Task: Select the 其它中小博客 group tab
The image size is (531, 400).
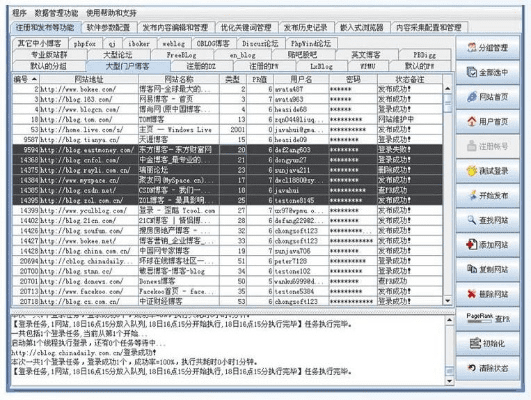Action: click(x=39, y=43)
